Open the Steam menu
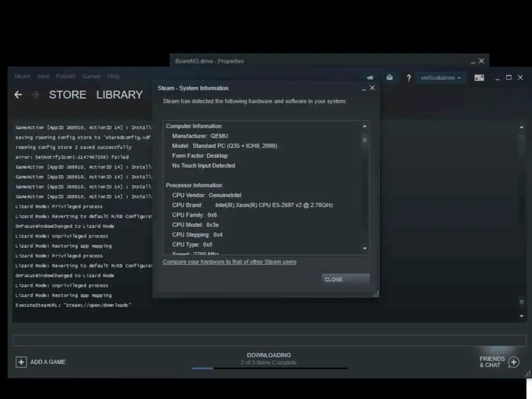Image resolution: width=532 pixels, height=399 pixels. 22,76
